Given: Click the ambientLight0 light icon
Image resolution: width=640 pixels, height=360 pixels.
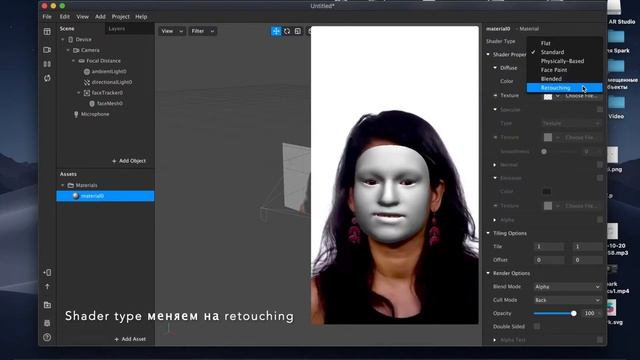Looking at the screenshot, I should pos(87,71).
